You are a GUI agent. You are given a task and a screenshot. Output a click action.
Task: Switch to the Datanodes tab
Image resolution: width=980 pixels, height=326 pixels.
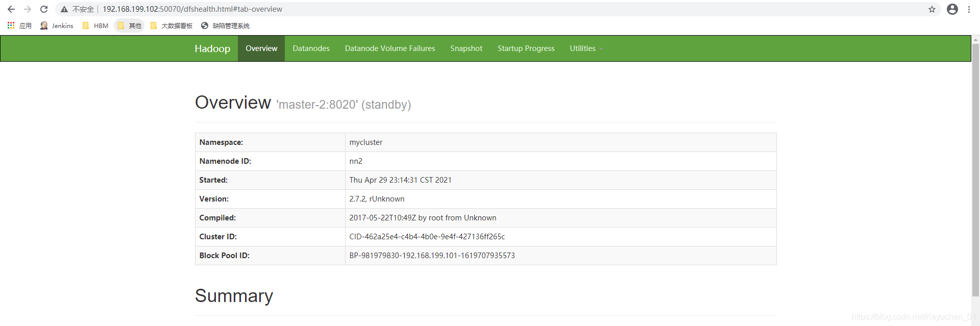[311, 48]
